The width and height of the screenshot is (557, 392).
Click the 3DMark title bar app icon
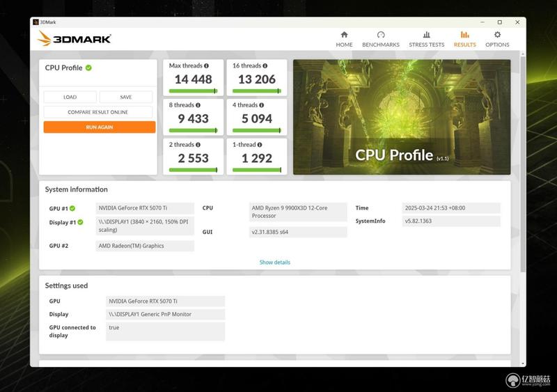coord(36,22)
